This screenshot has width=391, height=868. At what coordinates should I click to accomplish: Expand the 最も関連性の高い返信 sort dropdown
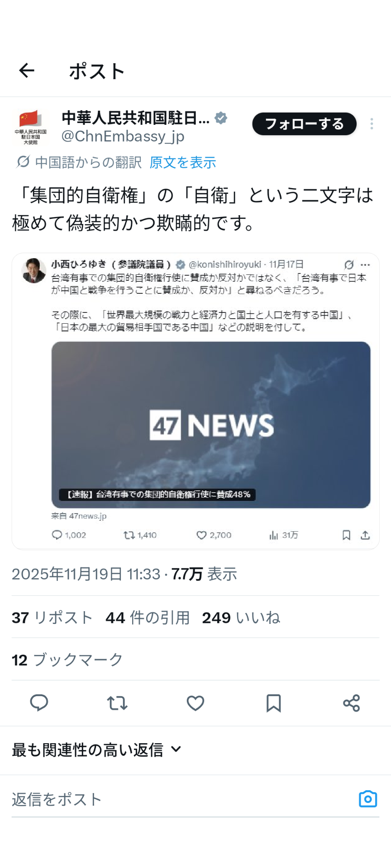97,750
